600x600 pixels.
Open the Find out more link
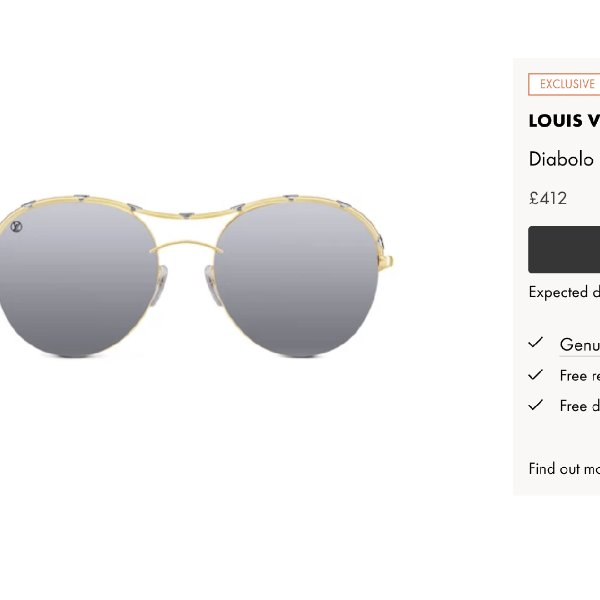564,469
